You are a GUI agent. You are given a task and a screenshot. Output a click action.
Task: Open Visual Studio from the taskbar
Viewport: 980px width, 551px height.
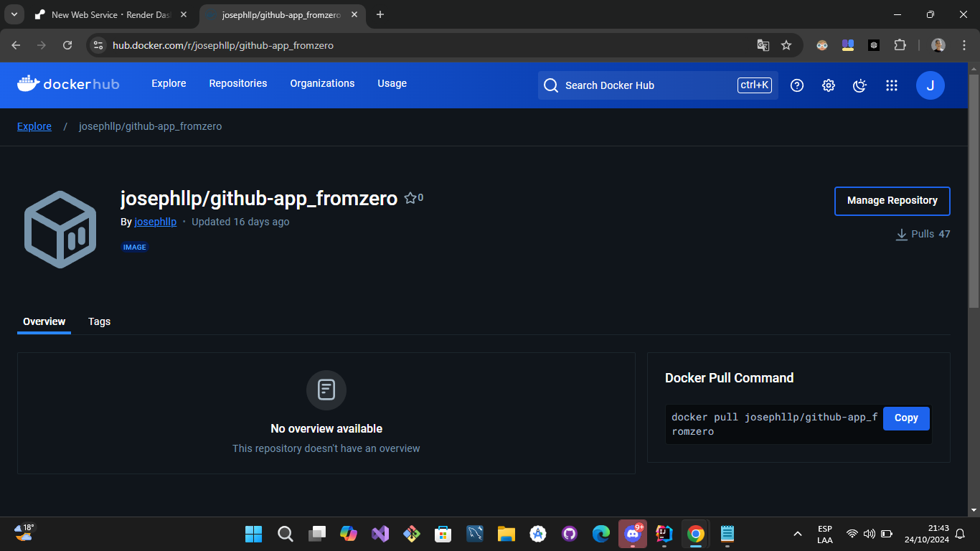pyautogui.click(x=380, y=534)
